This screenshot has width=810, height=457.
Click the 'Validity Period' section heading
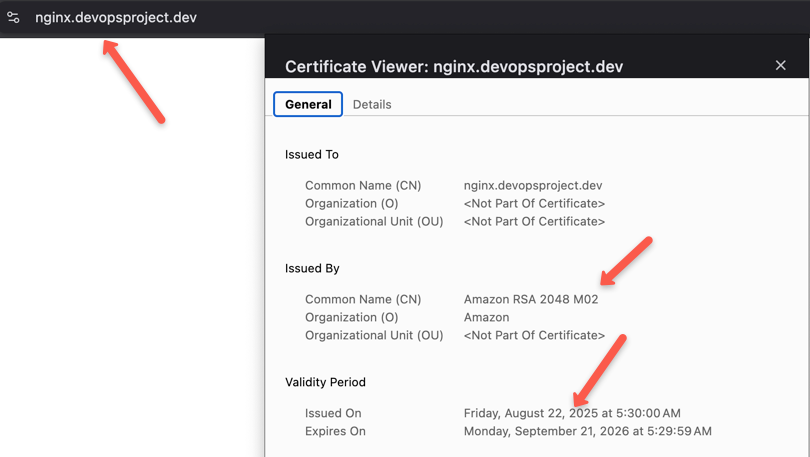click(325, 382)
